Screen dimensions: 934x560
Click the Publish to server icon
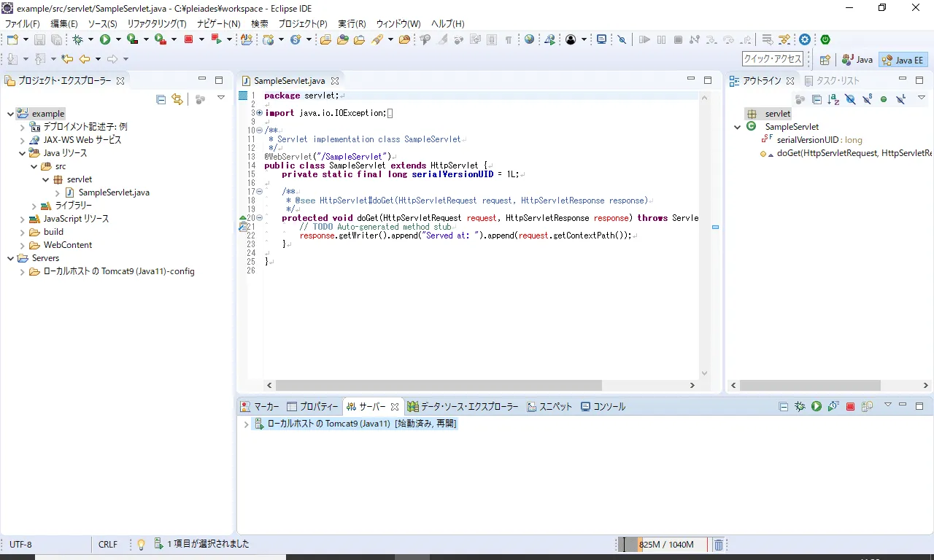[867, 407]
